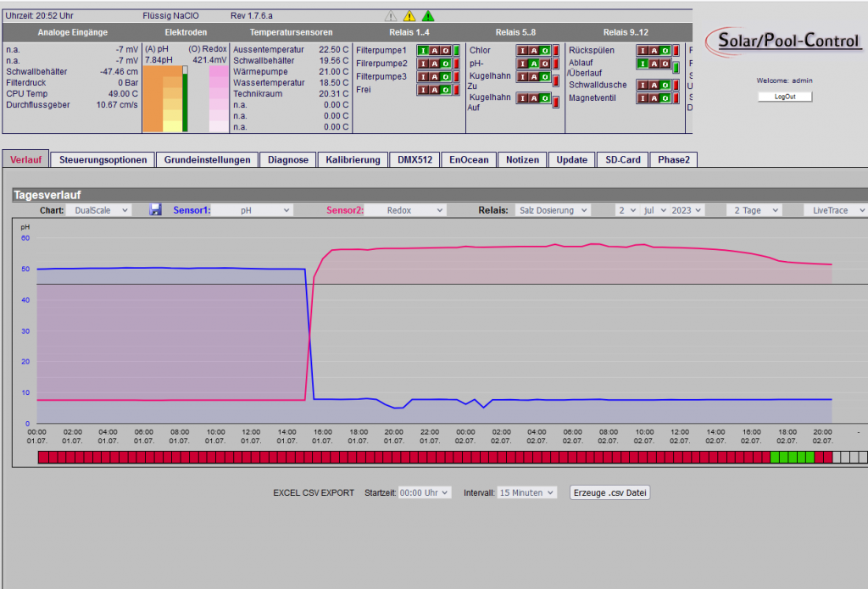Click Filrerpumpe2 red status LED
Viewport: 868px width, 589px height.
(457, 64)
